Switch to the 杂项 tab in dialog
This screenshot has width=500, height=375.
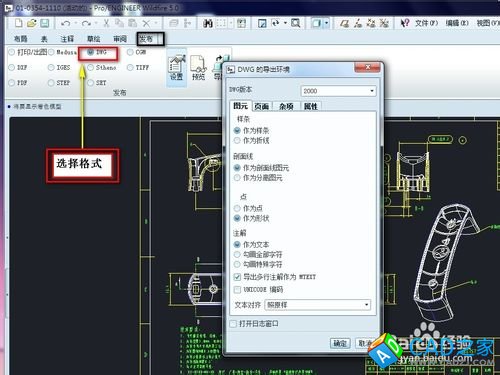coord(286,107)
